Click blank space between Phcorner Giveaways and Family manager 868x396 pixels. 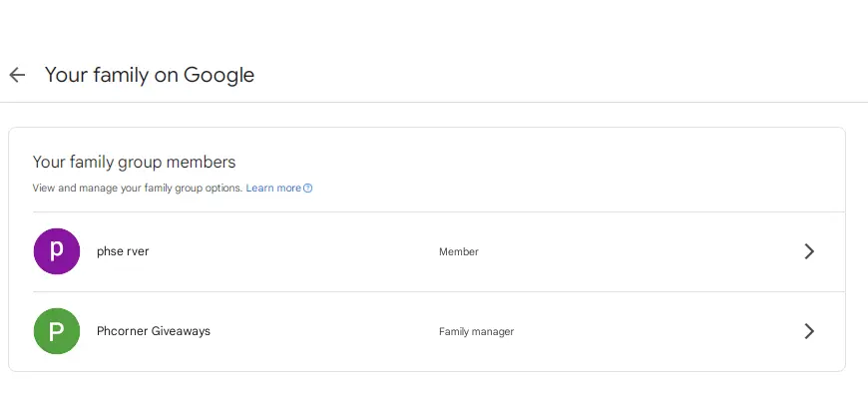click(x=324, y=331)
